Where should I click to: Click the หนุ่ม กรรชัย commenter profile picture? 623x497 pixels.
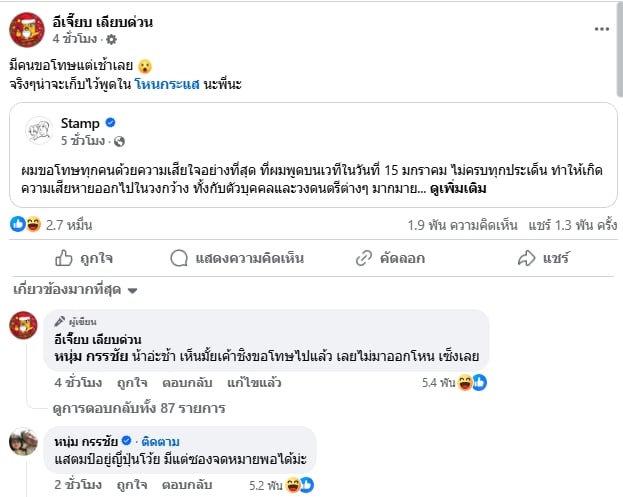point(25,441)
